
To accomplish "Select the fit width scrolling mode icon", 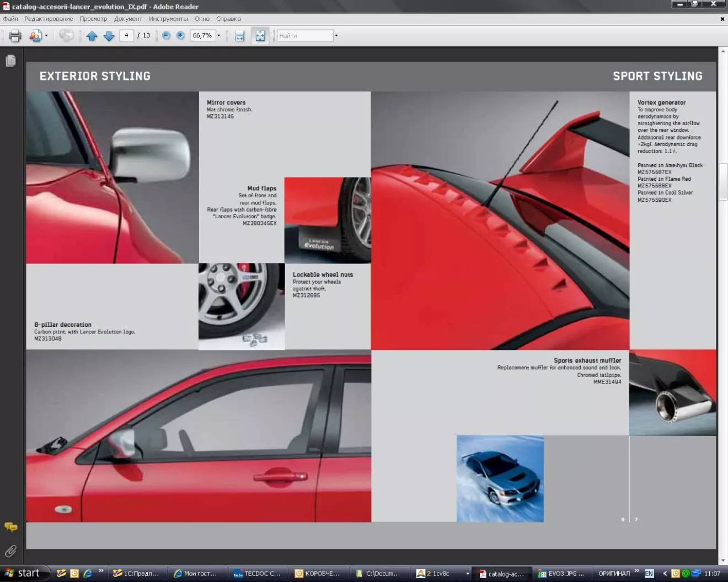I will pyautogui.click(x=239, y=36).
